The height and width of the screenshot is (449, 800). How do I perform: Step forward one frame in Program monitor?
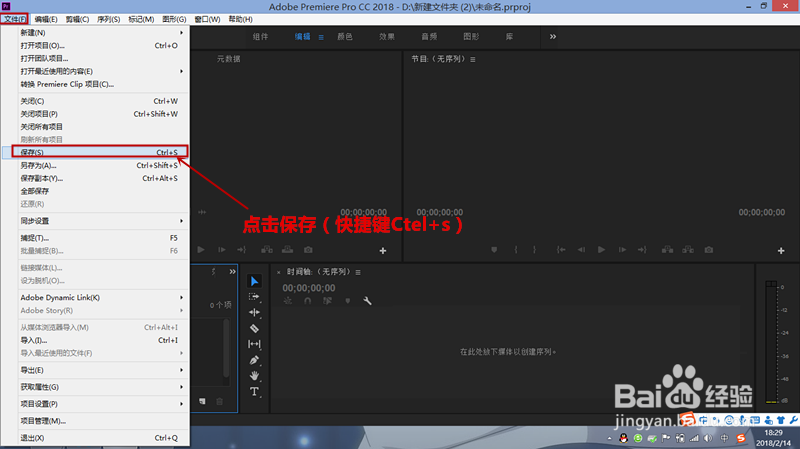pyautogui.click(x=622, y=250)
